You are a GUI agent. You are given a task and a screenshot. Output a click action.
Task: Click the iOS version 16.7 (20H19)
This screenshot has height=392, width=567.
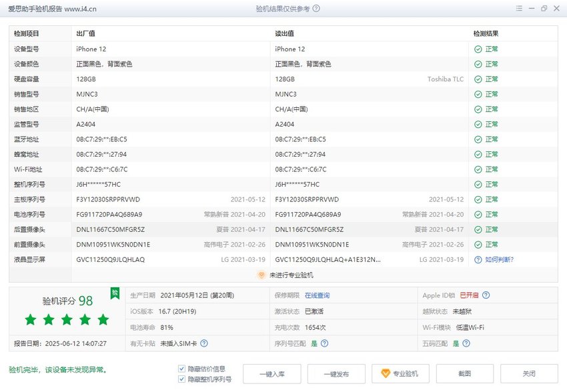(177, 311)
